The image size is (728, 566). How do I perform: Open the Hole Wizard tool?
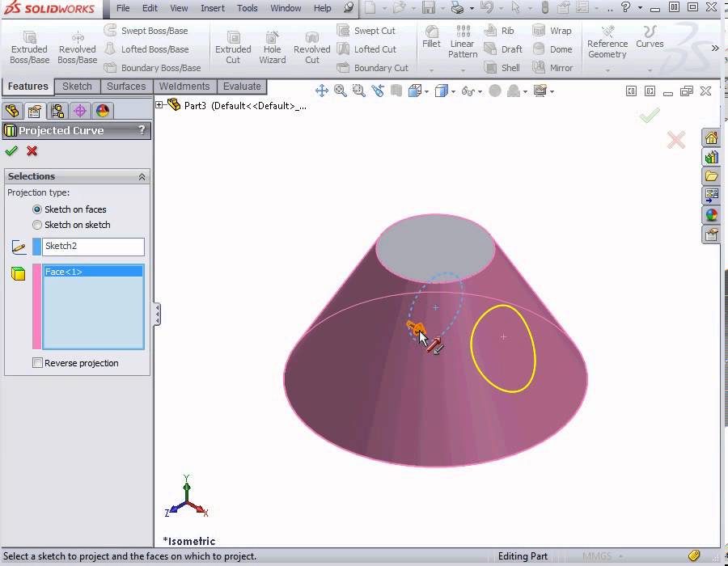[x=272, y=49]
